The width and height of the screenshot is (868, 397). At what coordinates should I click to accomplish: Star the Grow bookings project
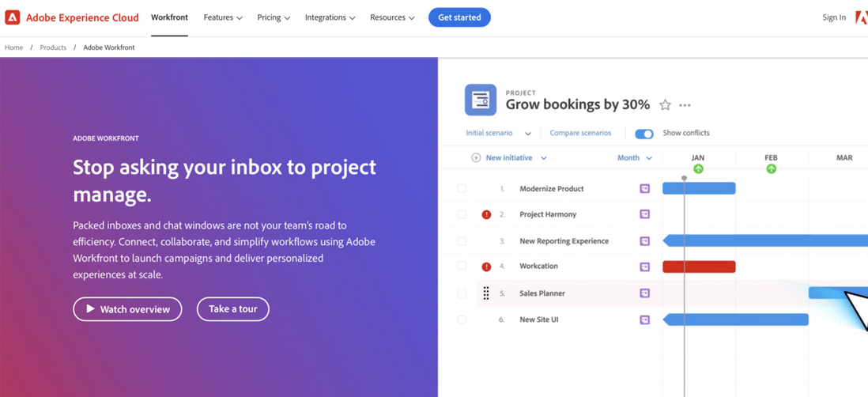click(x=665, y=105)
